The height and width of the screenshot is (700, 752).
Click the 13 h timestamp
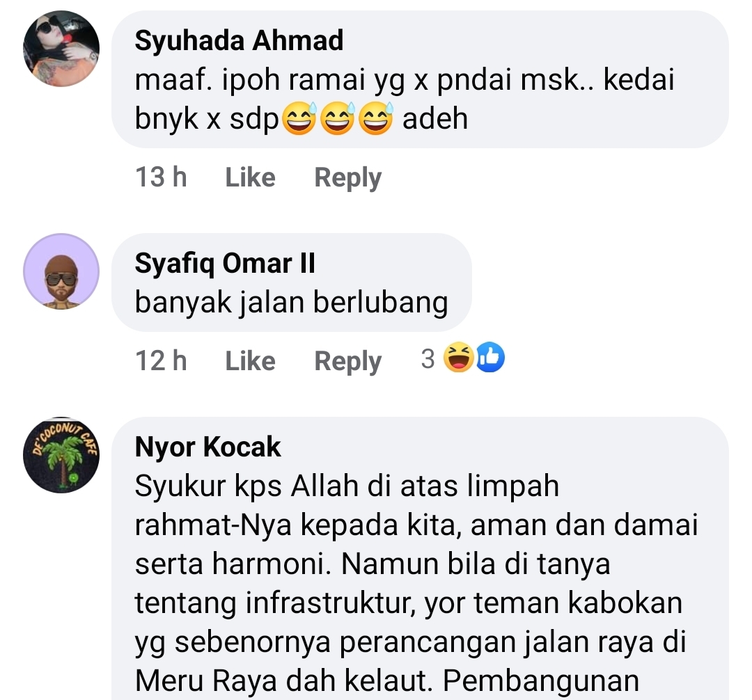point(161,177)
